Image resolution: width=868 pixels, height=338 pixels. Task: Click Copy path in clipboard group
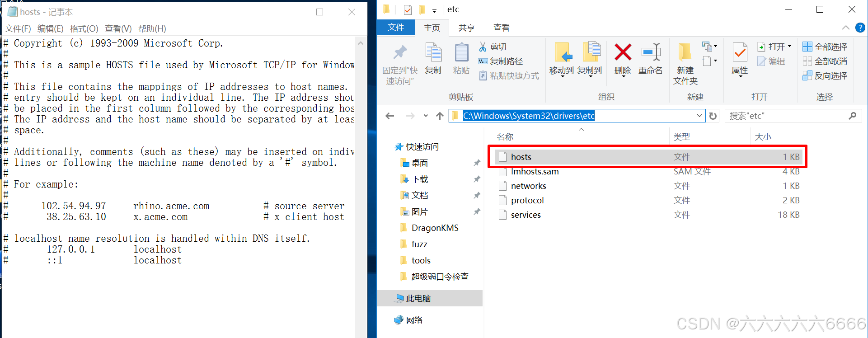(x=501, y=61)
